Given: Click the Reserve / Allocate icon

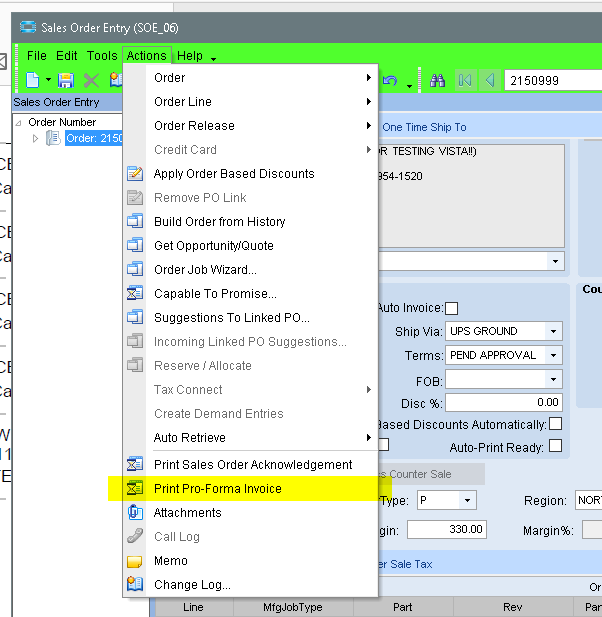Looking at the screenshot, I should click(x=135, y=365).
